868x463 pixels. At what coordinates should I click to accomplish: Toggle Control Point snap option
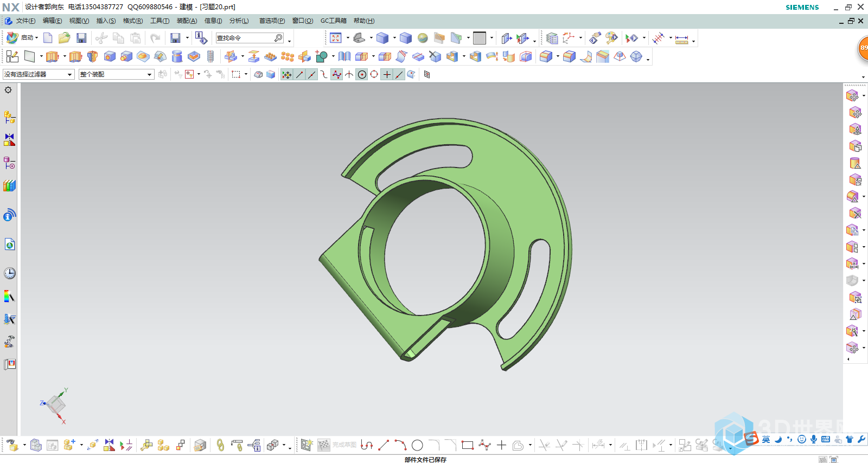[x=324, y=75]
